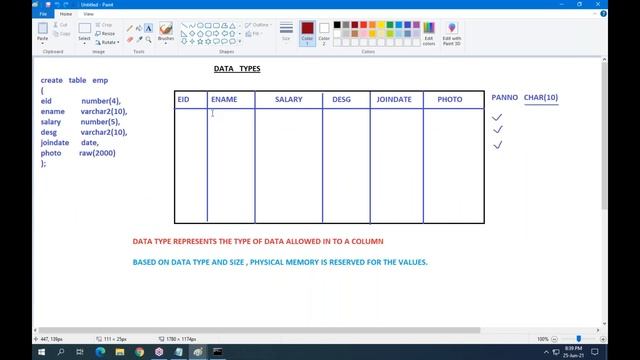Image resolution: width=640 pixels, height=360 pixels.
Task: Open the shape Fill dropdown
Action: 254,33
